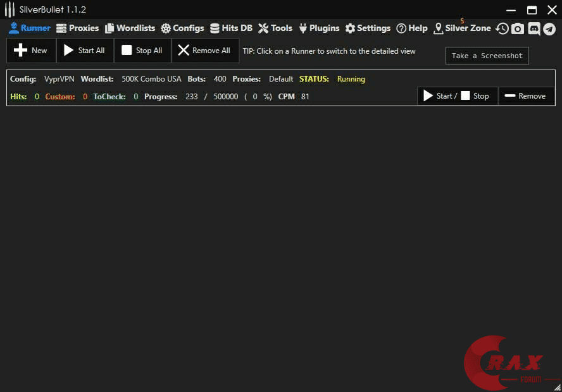Image resolution: width=562 pixels, height=392 pixels.
Task: Click the camera screenshot icon
Action: click(518, 28)
